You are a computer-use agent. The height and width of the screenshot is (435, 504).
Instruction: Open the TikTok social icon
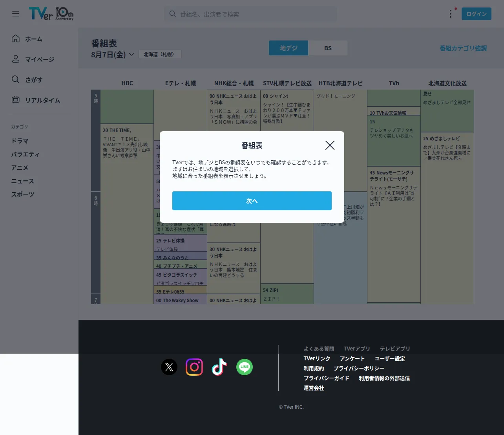tap(219, 367)
